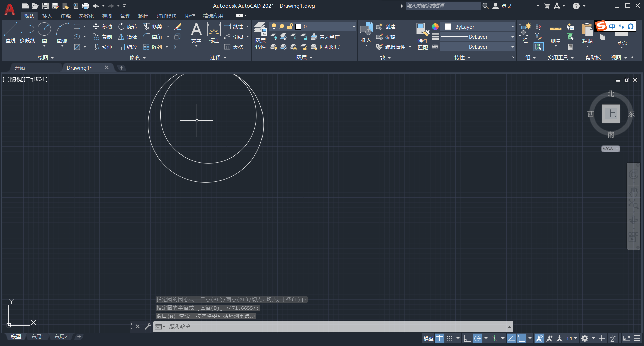This screenshot has height=346, width=644.
Task: Click the white layer color swatch
Action: pyautogui.click(x=298, y=27)
